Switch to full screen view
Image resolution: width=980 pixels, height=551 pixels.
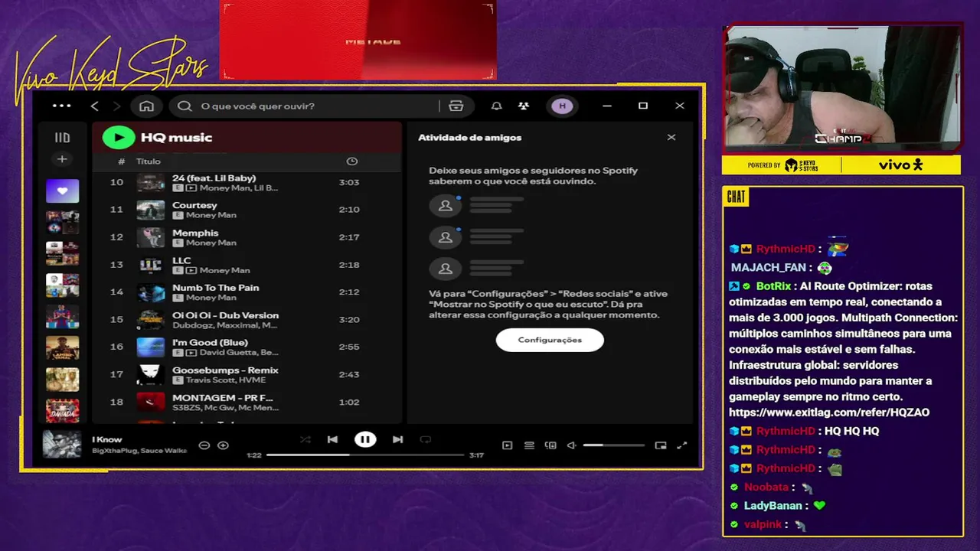[x=682, y=445]
